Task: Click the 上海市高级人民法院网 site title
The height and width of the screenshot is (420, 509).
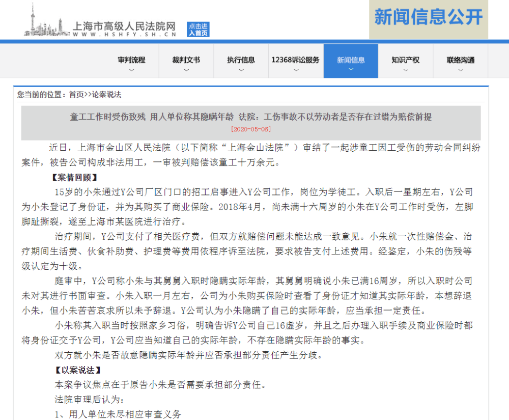Action: (x=124, y=26)
